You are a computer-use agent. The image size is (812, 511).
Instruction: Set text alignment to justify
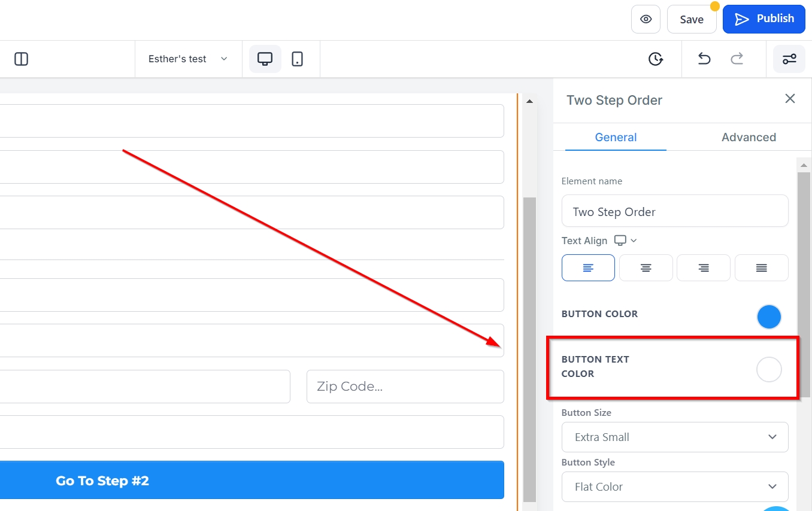pyautogui.click(x=761, y=268)
